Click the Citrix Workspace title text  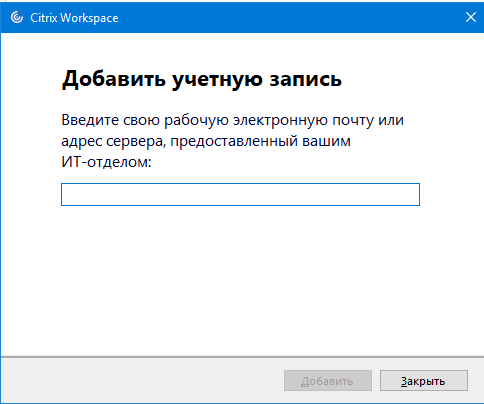74,18
